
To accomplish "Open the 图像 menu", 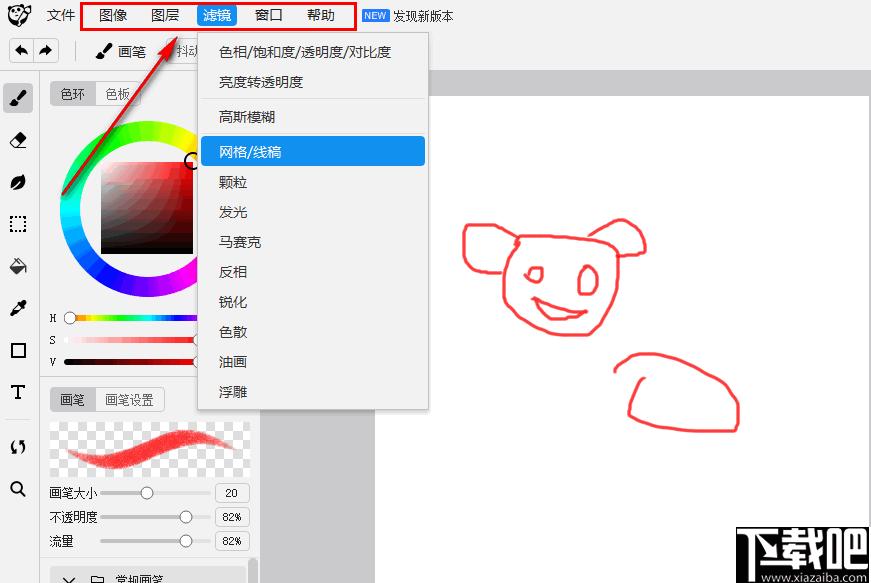I will click(113, 16).
